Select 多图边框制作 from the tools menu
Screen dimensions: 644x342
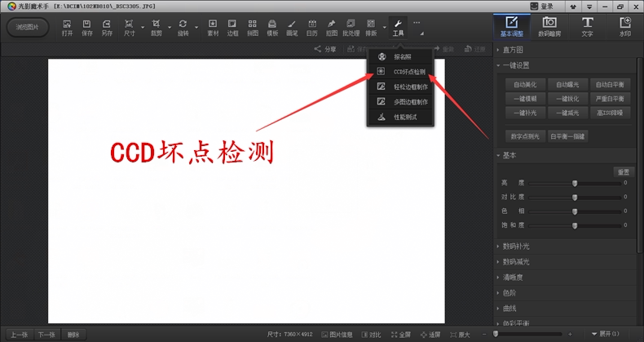(400, 102)
